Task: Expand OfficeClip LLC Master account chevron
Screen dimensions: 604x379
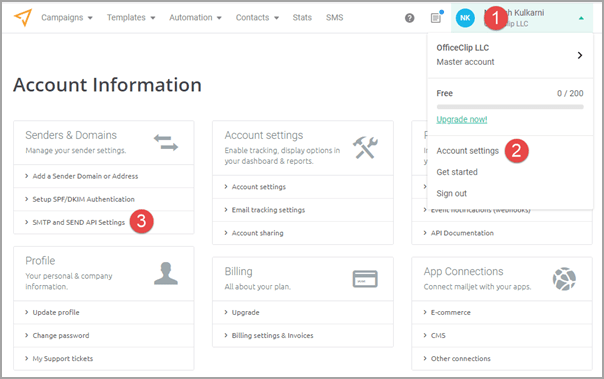Action: pos(580,55)
